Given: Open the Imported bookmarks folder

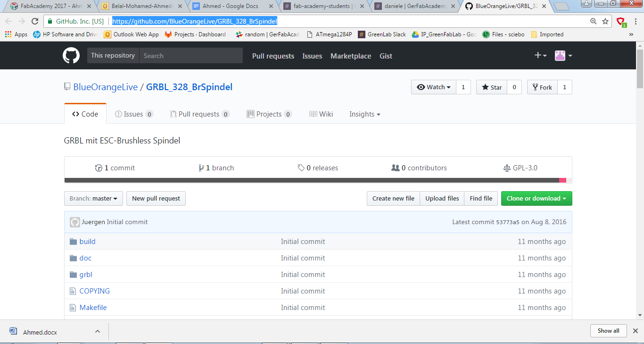Looking at the screenshot, I should tap(547, 34).
